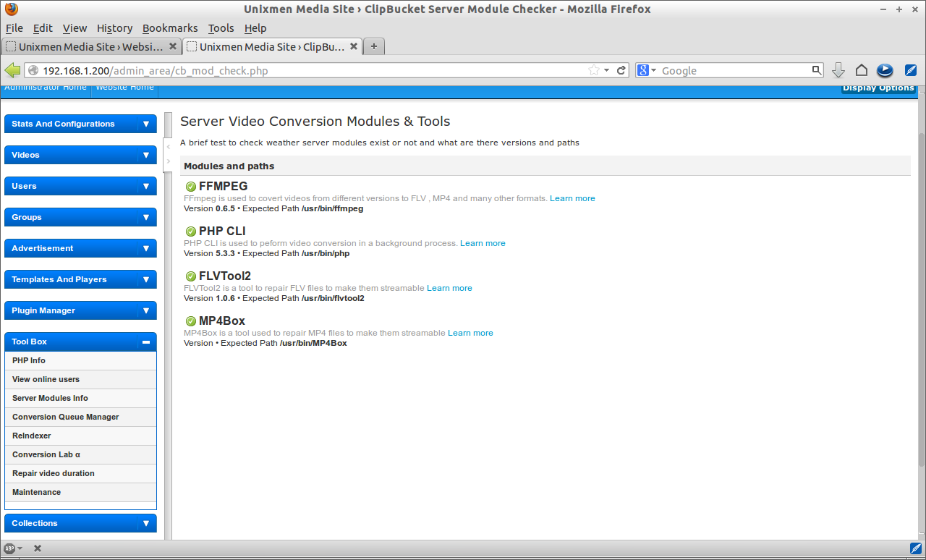Collapse the Tool Box section
Viewport: 926px width, 560px height.
point(80,341)
